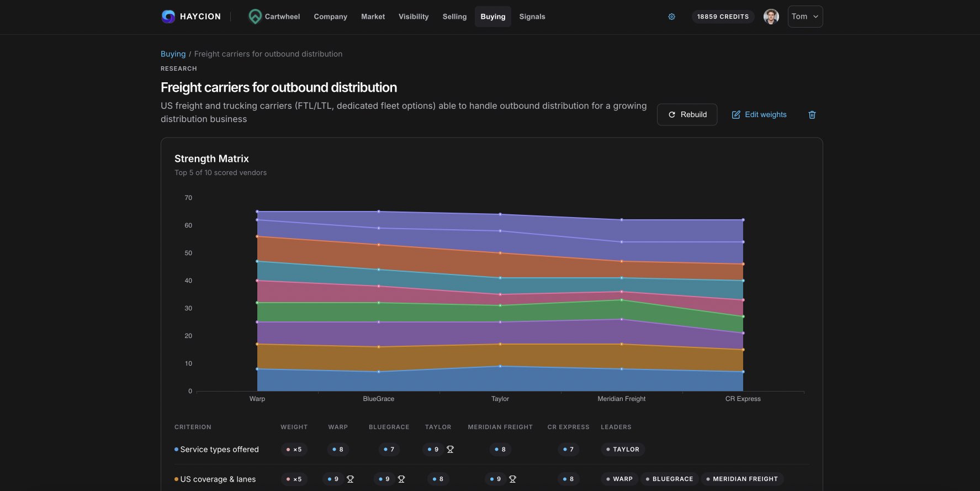Click BlueGrace label on chart axis
The width and height of the screenshot is (980, 491).
(x=379, y=399)
